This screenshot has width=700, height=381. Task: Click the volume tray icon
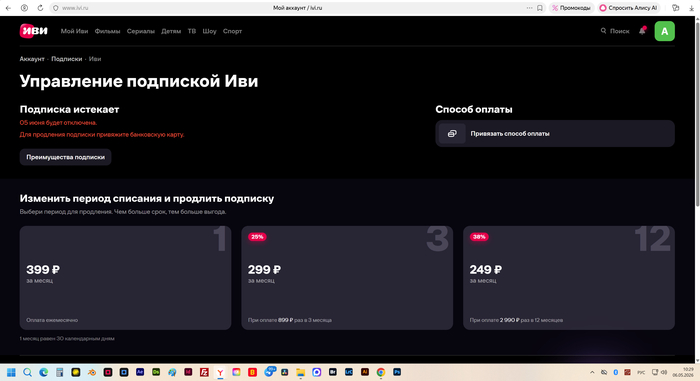664,372
